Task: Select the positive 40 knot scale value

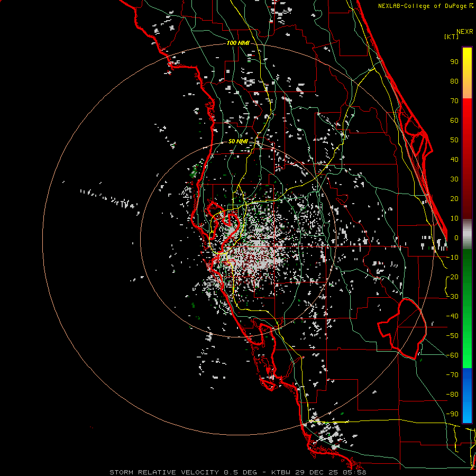Action: pos(454,160)
